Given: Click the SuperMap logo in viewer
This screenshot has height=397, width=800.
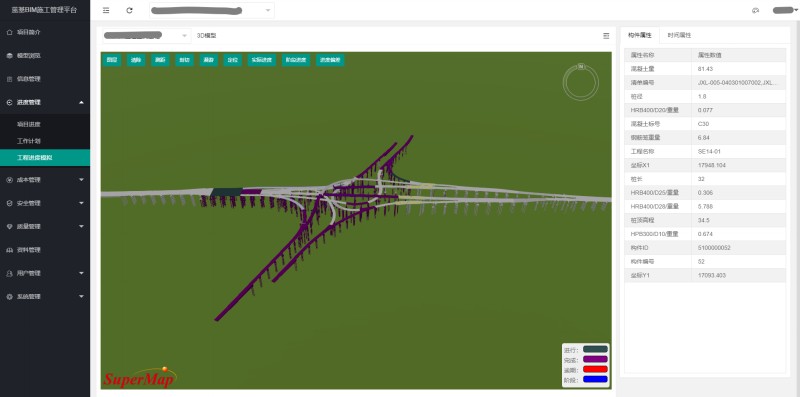Looking at the screenshot, I should point(139,378).
